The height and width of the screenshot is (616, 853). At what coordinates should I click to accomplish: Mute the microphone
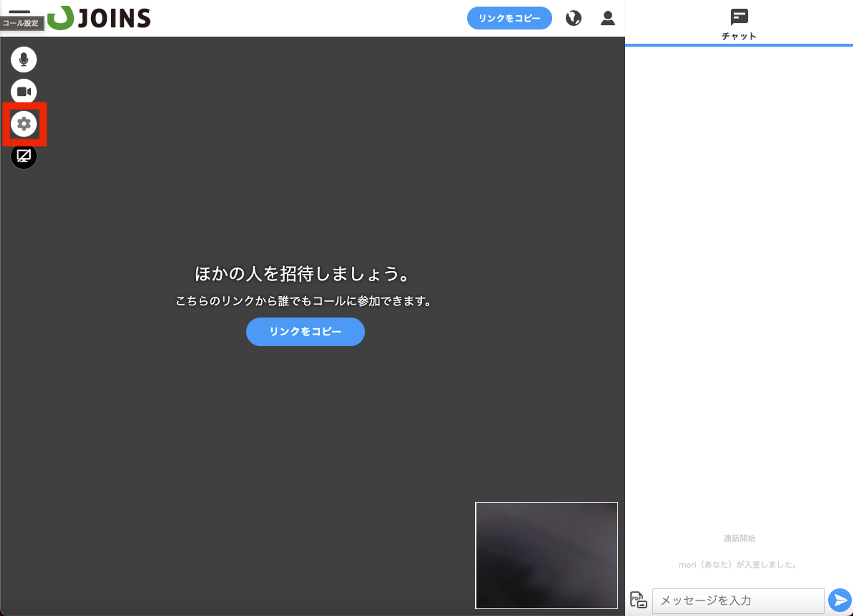coord(23,59)
